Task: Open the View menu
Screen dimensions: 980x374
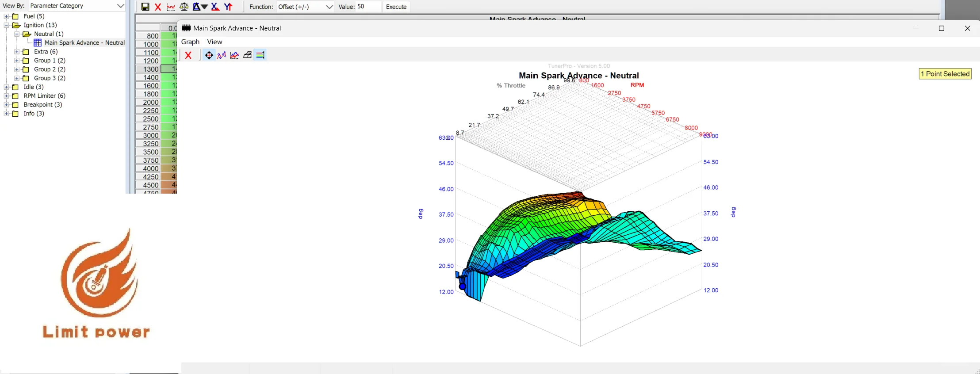Action: [214, 42]
